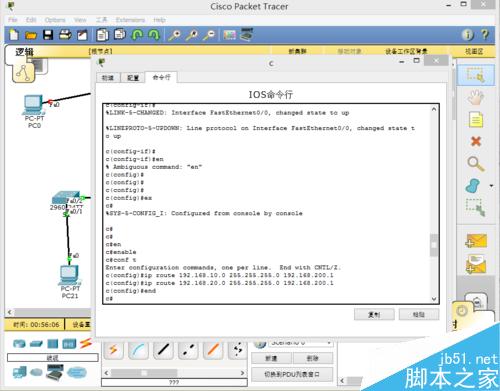The width and height of the screenshot is (500, 391).
Task: Expand the Scenario 0 dropdown
Action: (329, 343)
